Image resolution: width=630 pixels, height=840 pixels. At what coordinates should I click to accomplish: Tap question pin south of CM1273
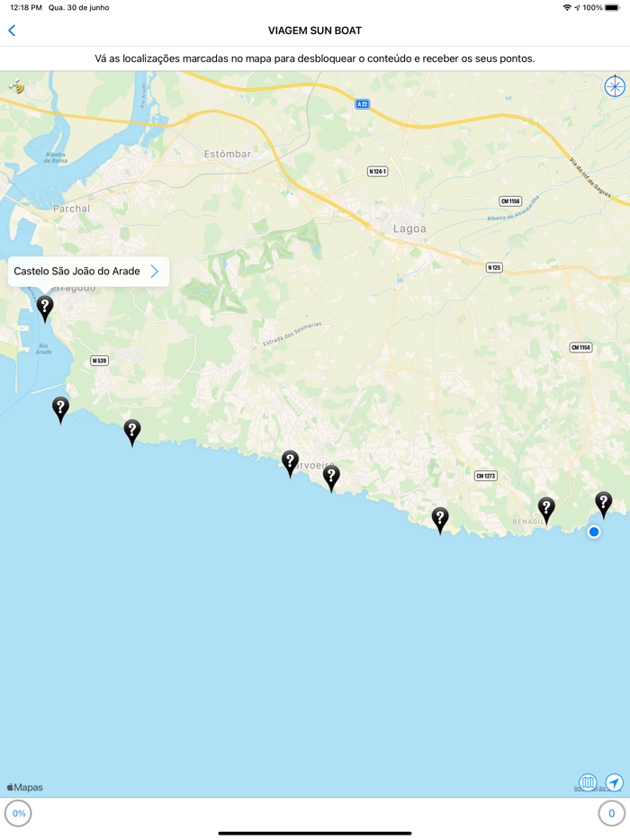coord(440,521)
